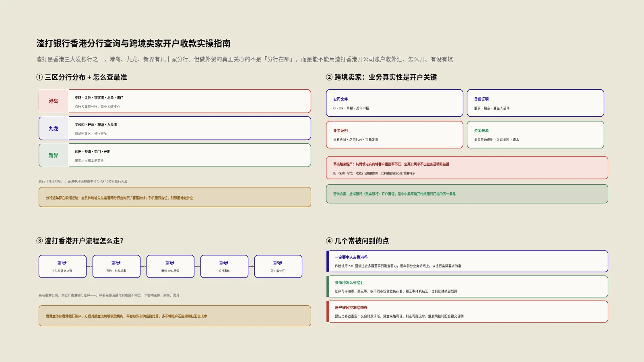
Task: Click the answer starting 传统银行 KYC 面谈
Action: (x=398, y=266)
